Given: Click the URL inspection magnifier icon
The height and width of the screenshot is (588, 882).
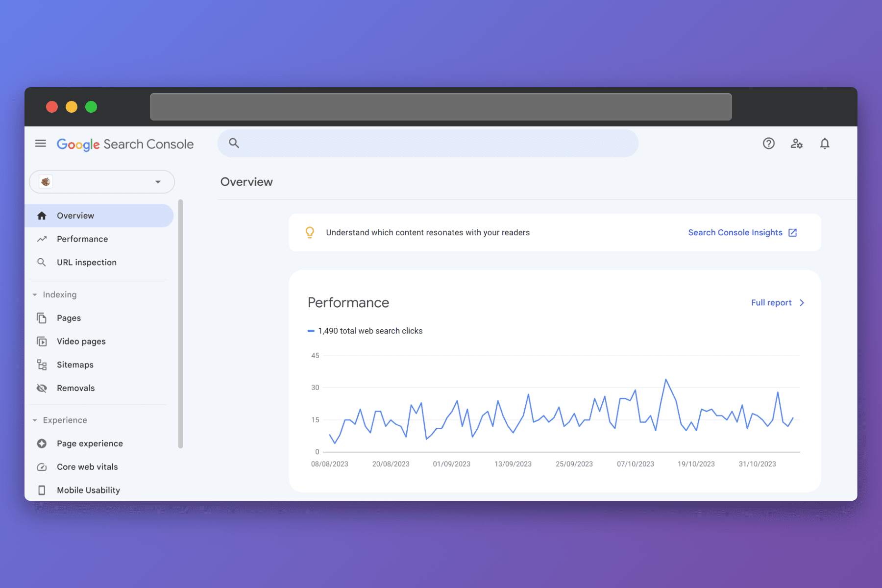Looking at the screenshot, I should pos(42,262).
